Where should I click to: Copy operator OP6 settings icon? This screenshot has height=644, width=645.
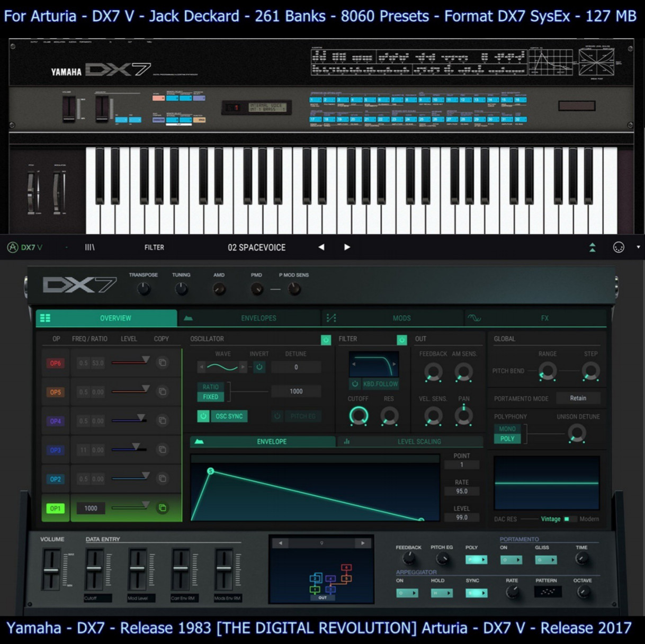point(163,363)
